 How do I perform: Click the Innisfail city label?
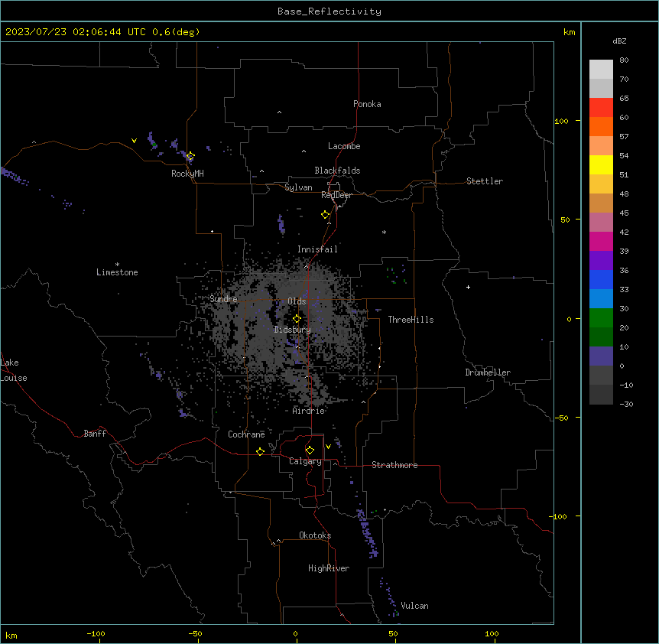point(317,249)
